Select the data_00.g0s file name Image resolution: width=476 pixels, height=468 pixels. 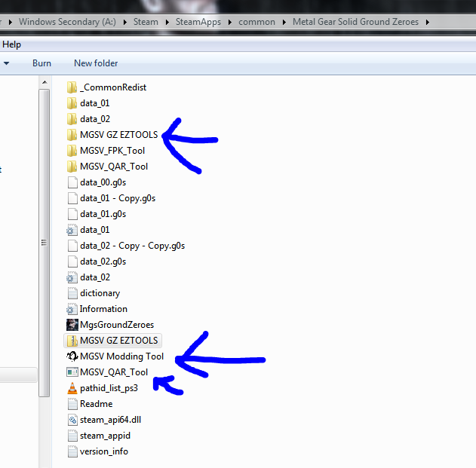point(103,182)
